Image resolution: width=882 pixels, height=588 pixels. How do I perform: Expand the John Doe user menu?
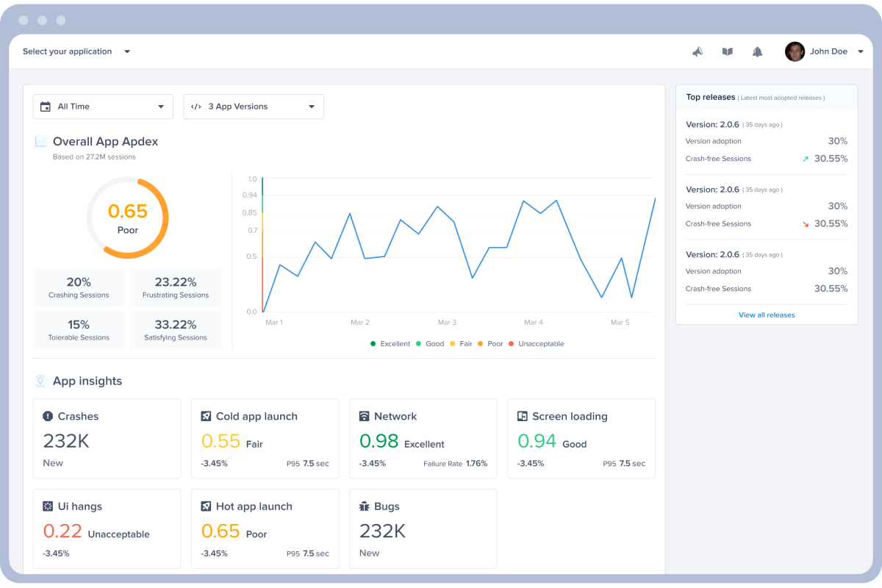pos(860,51)
